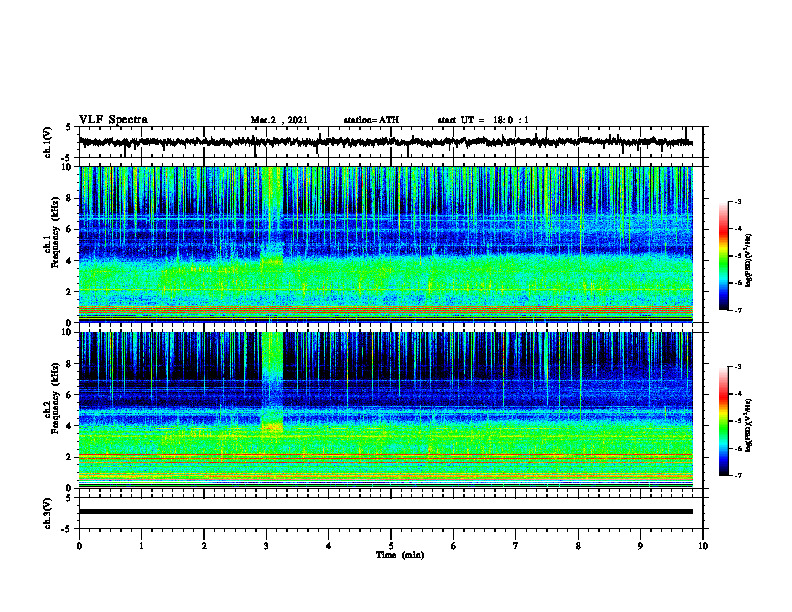Image resolution: width=792 pixels, height=612 pixels.
Task: Click the ch.1 spectrogram color scale bar
Action: click(x=723, y=256)
